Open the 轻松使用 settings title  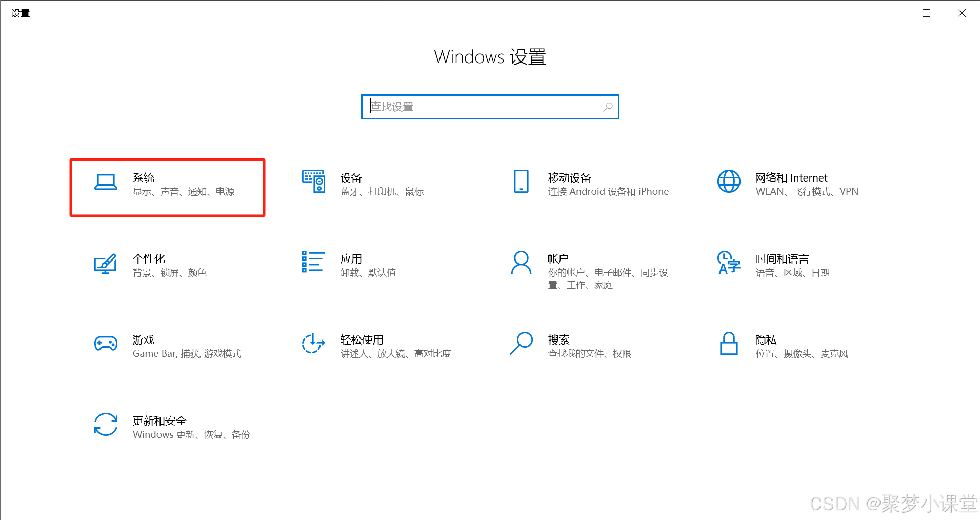click(x=362, y=340)
